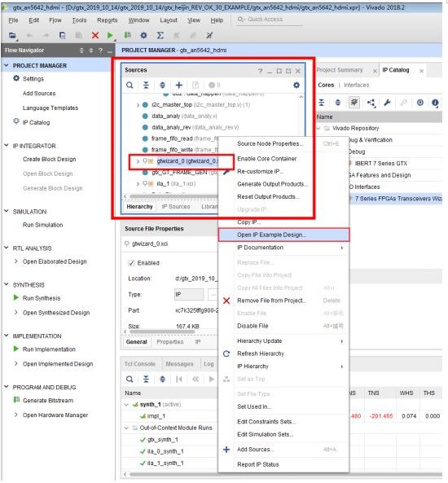Click the IP Catalog group-by-taxonomy icon
The height and width of the screenshot is (483, 448).
354,103
